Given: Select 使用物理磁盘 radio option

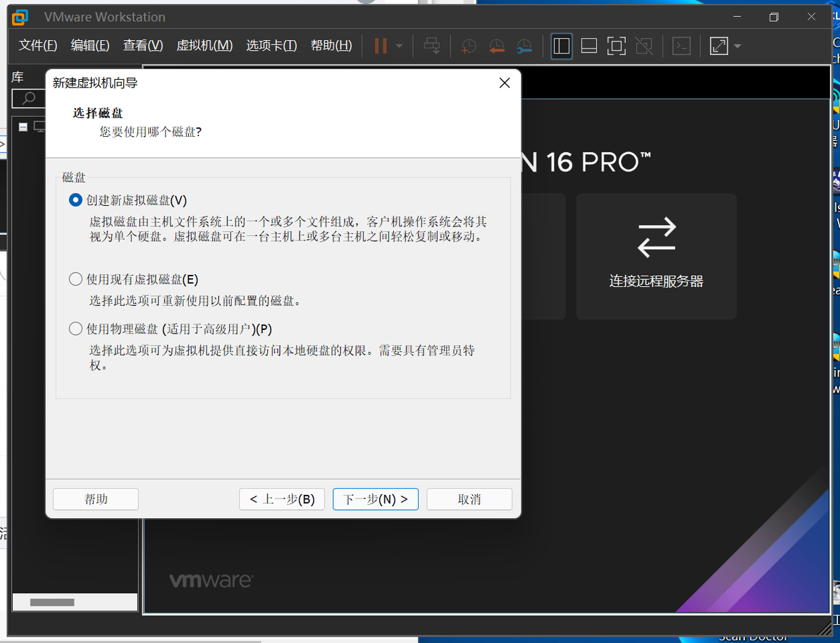Looking at the screenshot, I should tap(75, 329).
